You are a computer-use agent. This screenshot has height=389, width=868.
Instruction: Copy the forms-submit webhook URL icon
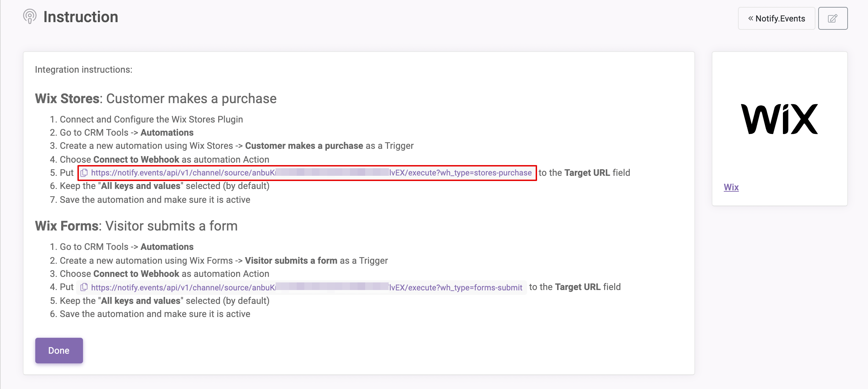(x=84, y=287)
